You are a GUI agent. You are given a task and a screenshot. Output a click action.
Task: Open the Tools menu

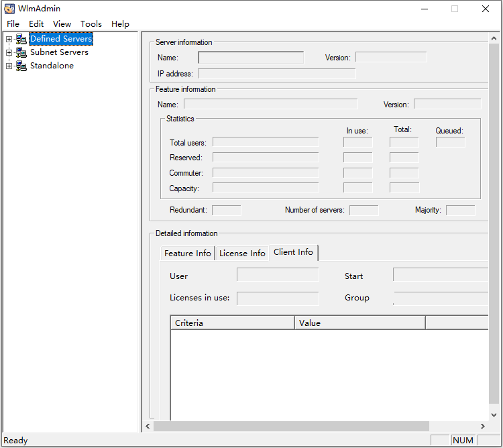coord(91,24)
